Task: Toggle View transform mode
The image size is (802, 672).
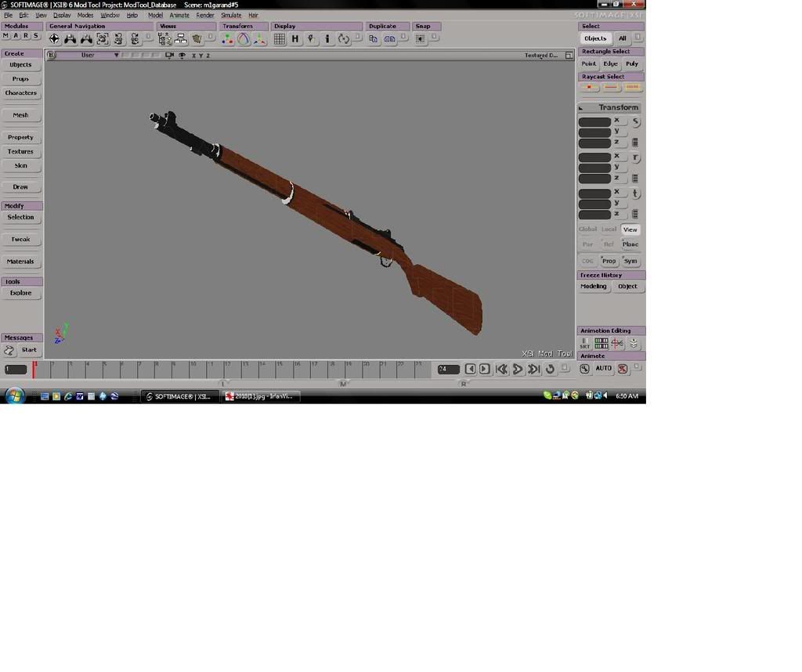Action: 630,229
